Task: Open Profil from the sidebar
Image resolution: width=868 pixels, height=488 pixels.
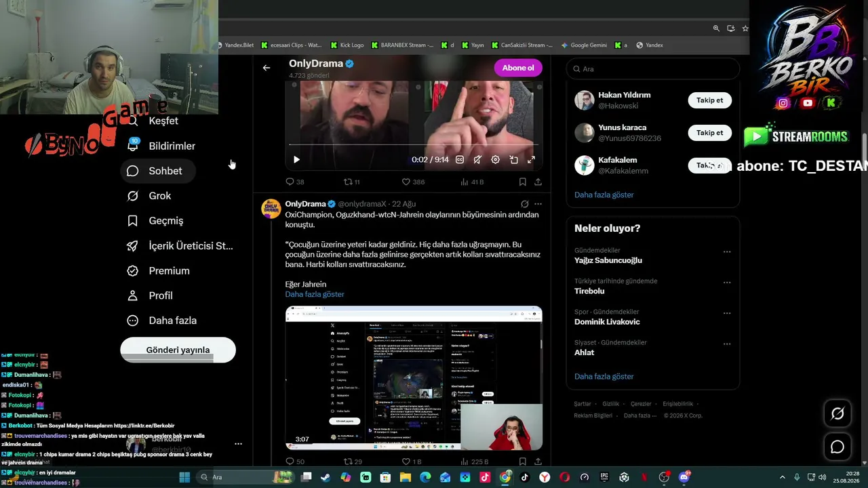Action: (151, 296)
